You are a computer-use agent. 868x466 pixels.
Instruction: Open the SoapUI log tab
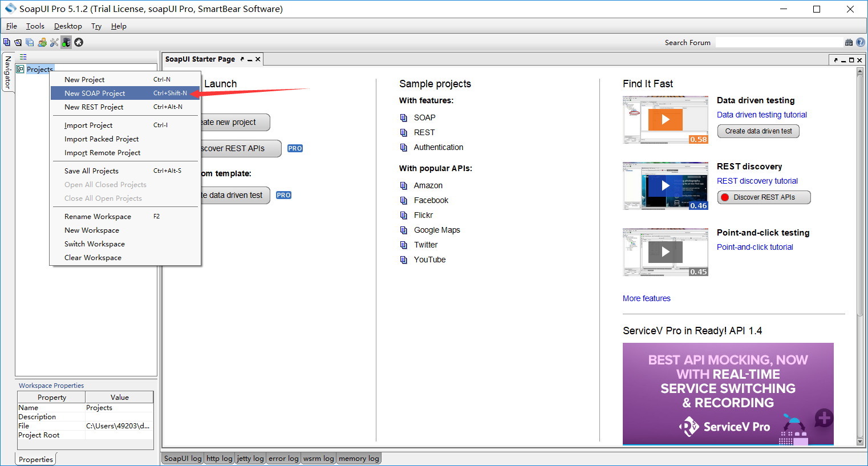click(182, 458)
